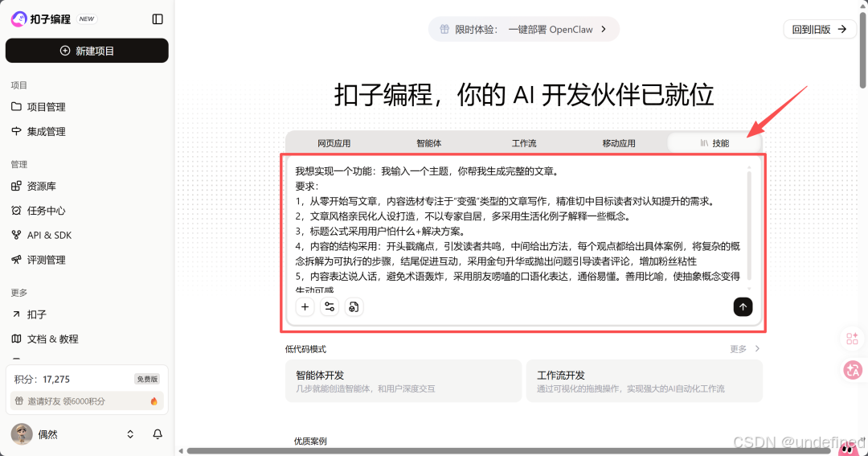The height and width of the screenshot is (456, 868).
Task: Click the 资源库 grid icon
Action: tap(16, 186)
